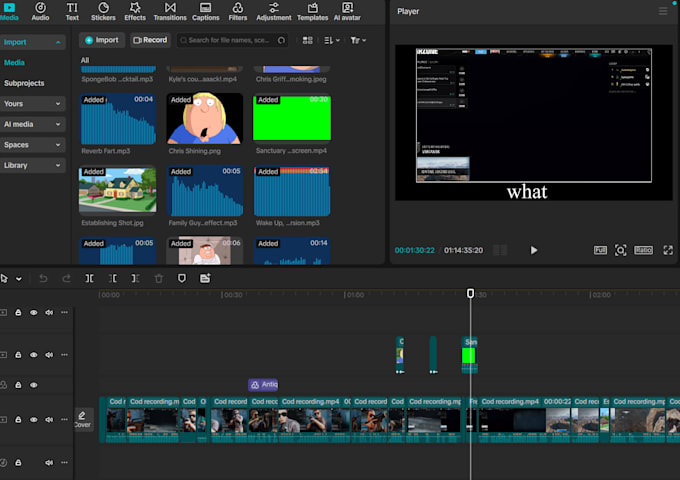Click the Cover button
The image size is (680, 480).
click(83, 420)
